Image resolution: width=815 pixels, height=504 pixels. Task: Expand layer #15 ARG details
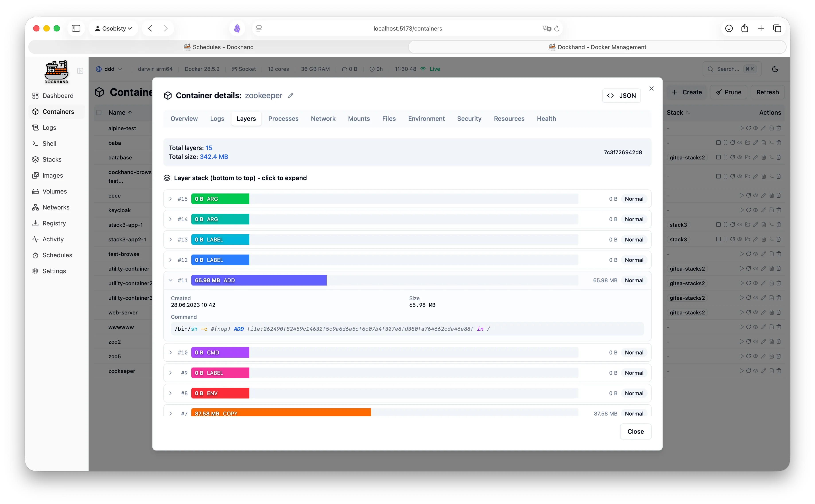click(x=171, y=199)
